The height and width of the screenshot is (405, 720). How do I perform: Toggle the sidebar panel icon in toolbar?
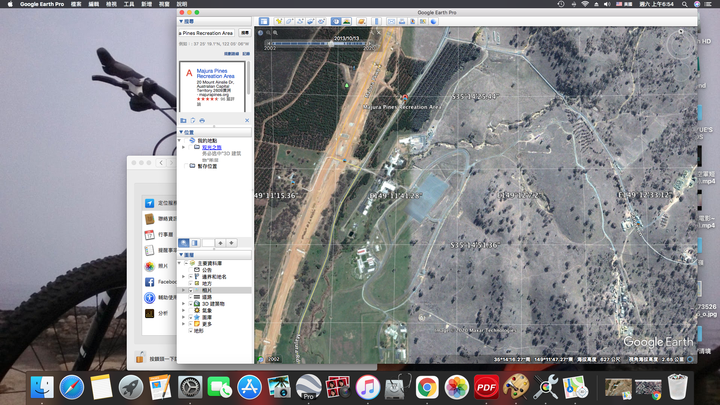pyautogui.click(x=263, y=21)
